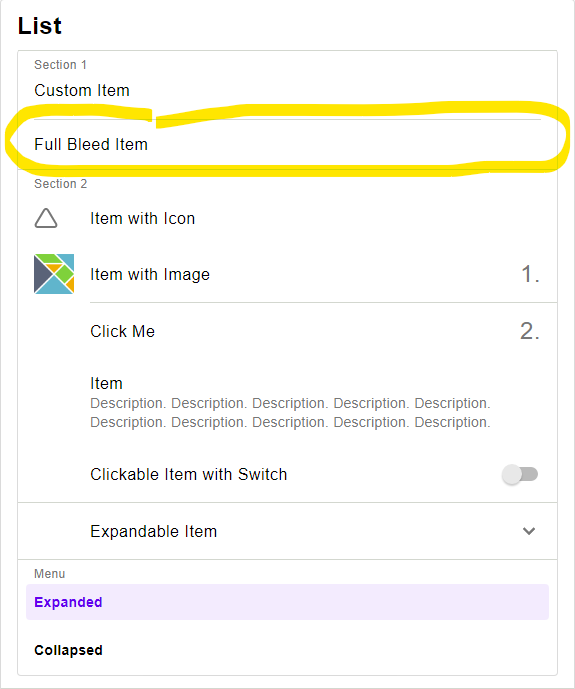575x689 pixels.
Task: Click the number 1. on the right
Action: (x=531, y=274)
